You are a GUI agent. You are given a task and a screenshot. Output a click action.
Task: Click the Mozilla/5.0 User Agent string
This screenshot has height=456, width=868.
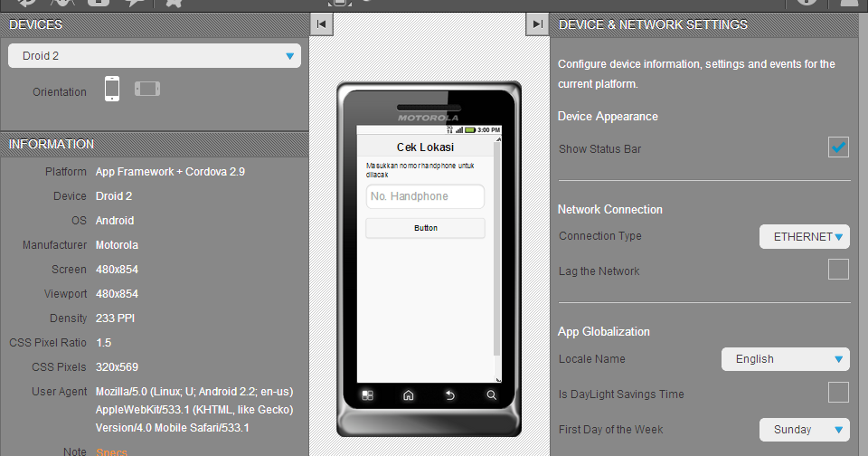pyautogui.click(x=194, y=410)
